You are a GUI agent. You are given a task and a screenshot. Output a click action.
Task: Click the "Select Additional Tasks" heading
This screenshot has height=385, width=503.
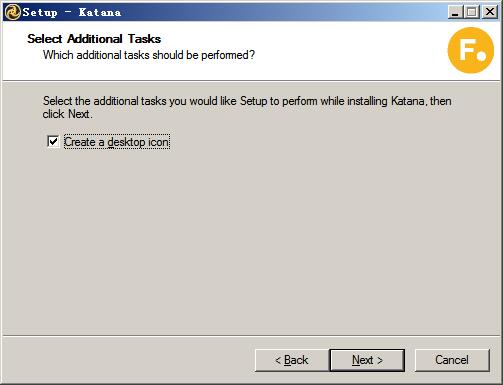click(x=94, y=39)
